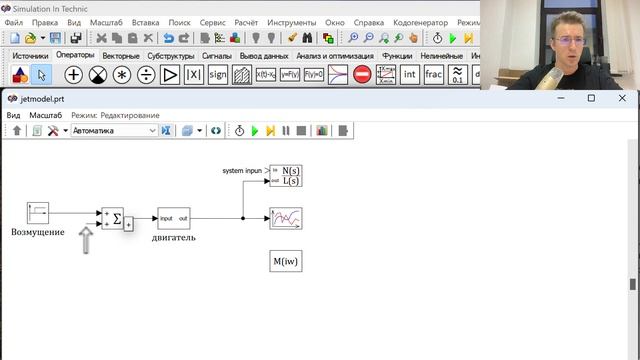Select the двигатель submodel block
Screen dimensions: 640x360
(174, 218)
